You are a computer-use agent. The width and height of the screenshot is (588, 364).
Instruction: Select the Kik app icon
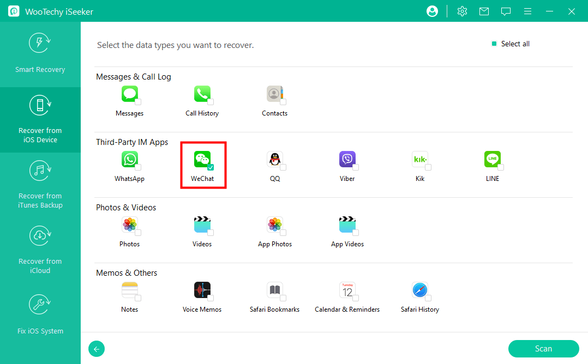[x=420, y=159]
